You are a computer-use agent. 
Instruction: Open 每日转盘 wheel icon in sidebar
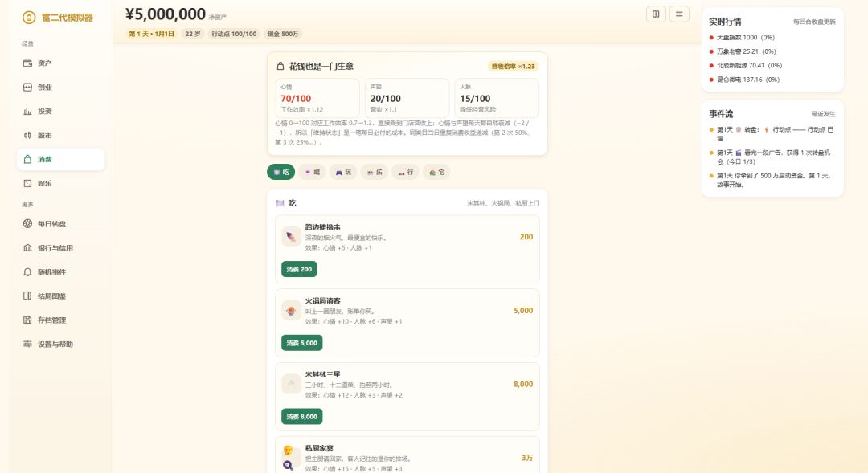click(27, 223)
